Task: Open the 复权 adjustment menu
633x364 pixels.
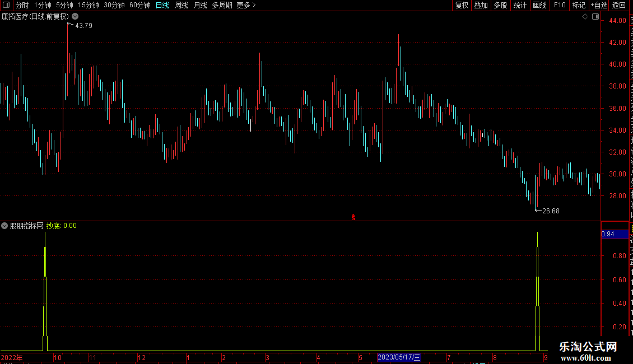Action: (462, 5)
